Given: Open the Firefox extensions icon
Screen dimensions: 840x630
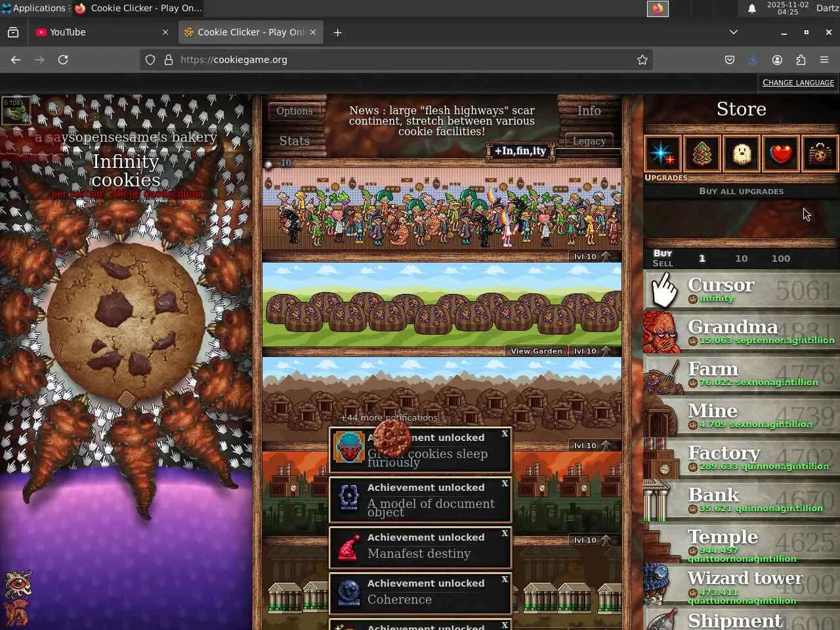Looking at the screenshot, I should [801, 60].
